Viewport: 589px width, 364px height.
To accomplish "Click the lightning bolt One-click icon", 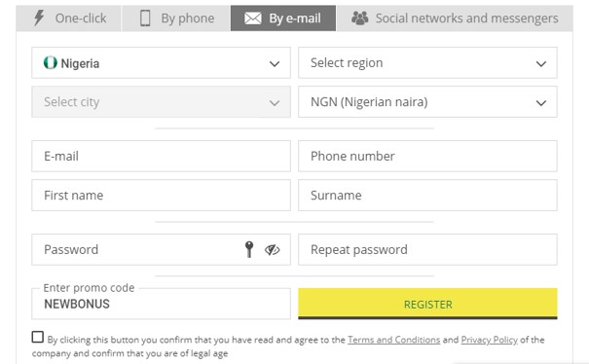I will (39, 18).
